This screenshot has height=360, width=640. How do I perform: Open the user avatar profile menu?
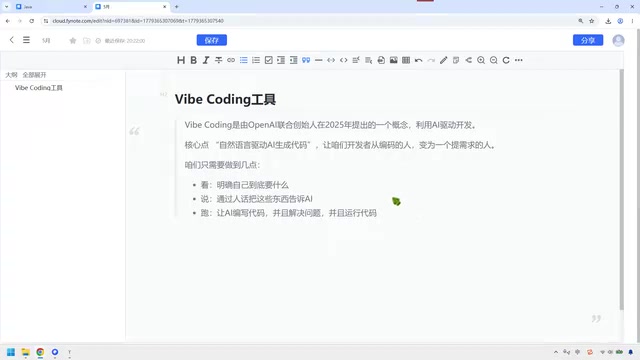coord(618,40)
